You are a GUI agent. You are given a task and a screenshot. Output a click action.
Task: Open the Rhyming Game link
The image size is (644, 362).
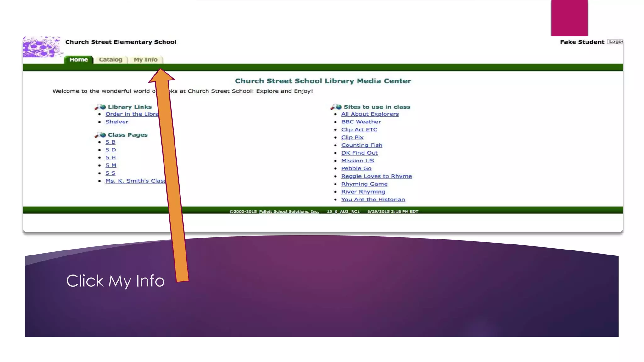coord(364,184)
